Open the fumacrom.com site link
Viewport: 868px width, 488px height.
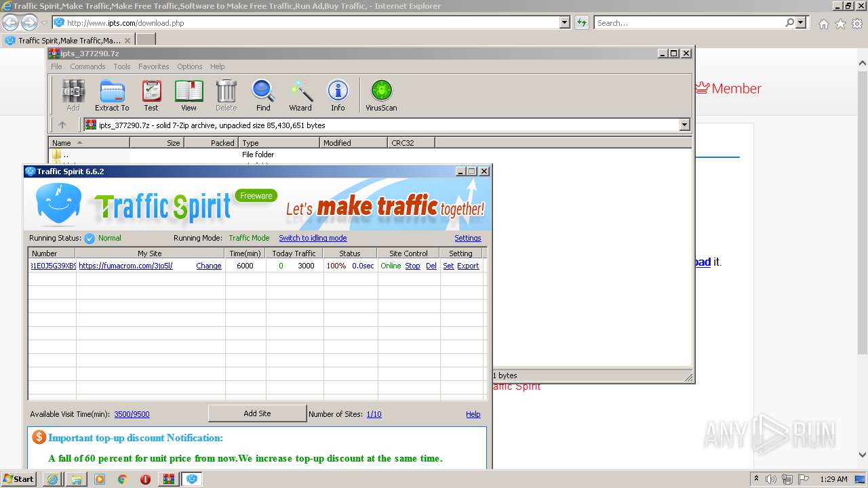point(125,266)
